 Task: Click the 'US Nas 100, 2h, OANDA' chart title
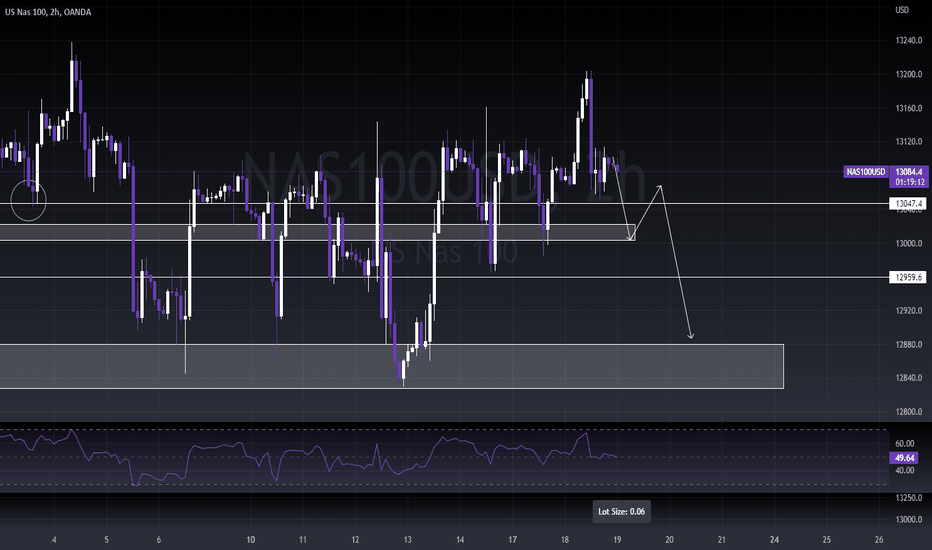coord(48,12)
